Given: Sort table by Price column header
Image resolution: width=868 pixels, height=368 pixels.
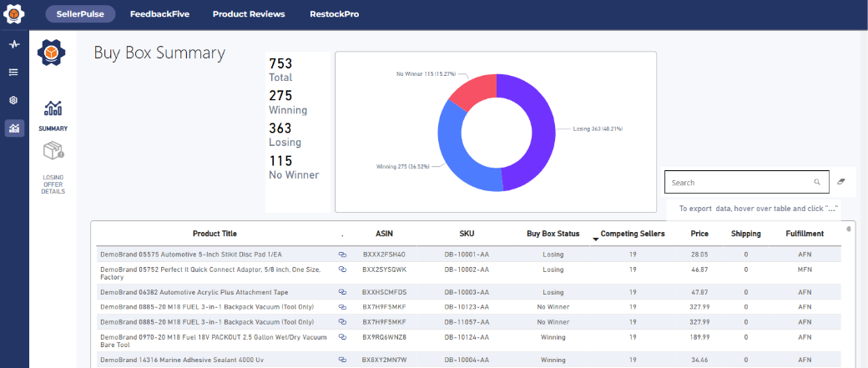Looking at the screenshot, I should (x=699, y=234).
